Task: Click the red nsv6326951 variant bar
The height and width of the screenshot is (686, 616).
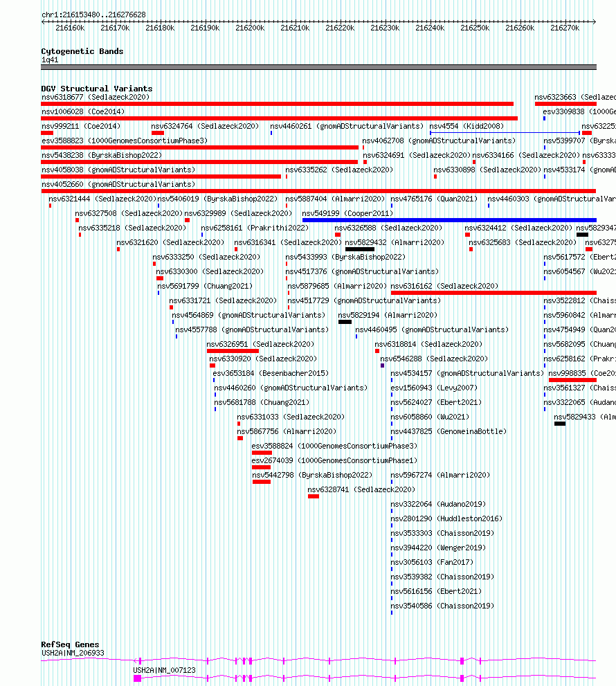Action: click(233, 351)
